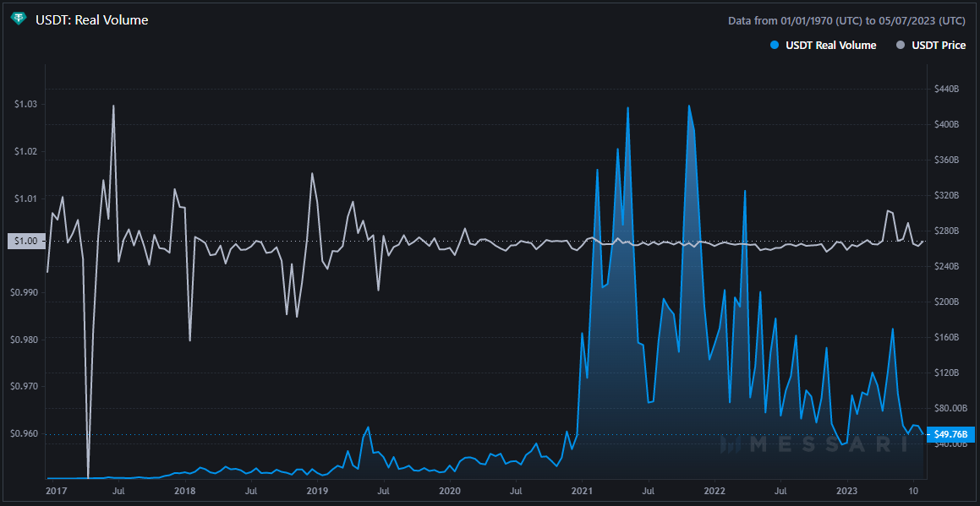Click the $400B volume axis label
Screen dimensions: 980x506
coord(945,125)
